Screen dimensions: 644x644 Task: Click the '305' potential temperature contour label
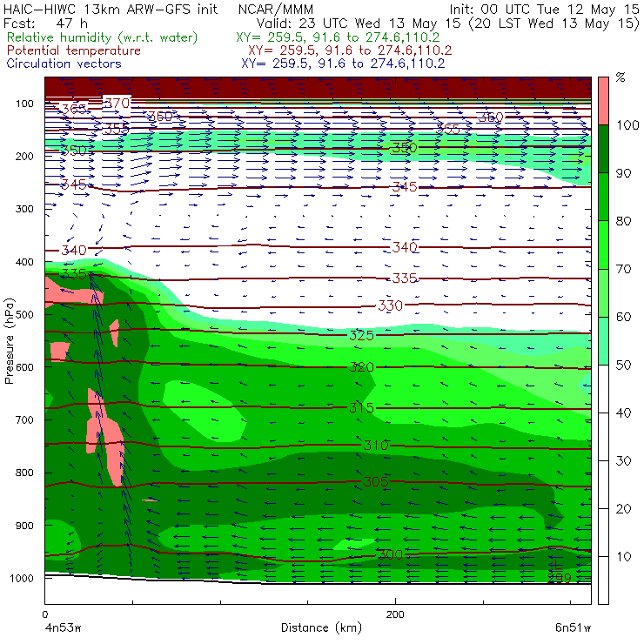tap(376, 481)
